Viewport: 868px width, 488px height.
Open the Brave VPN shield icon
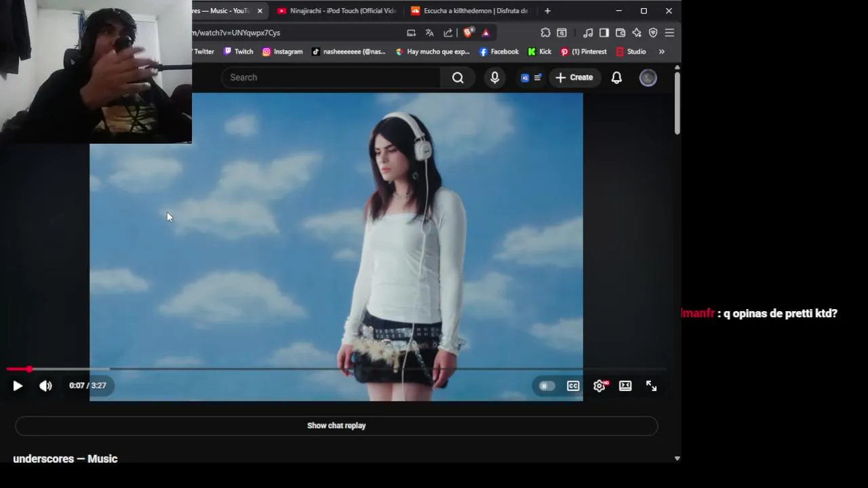653,33
